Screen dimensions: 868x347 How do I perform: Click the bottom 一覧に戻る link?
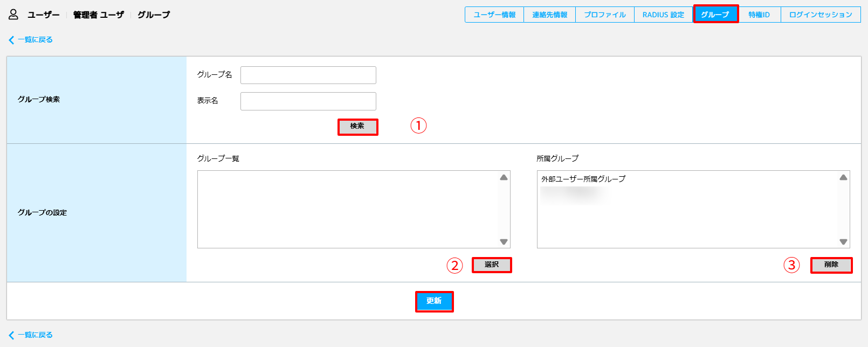(31, 335)
